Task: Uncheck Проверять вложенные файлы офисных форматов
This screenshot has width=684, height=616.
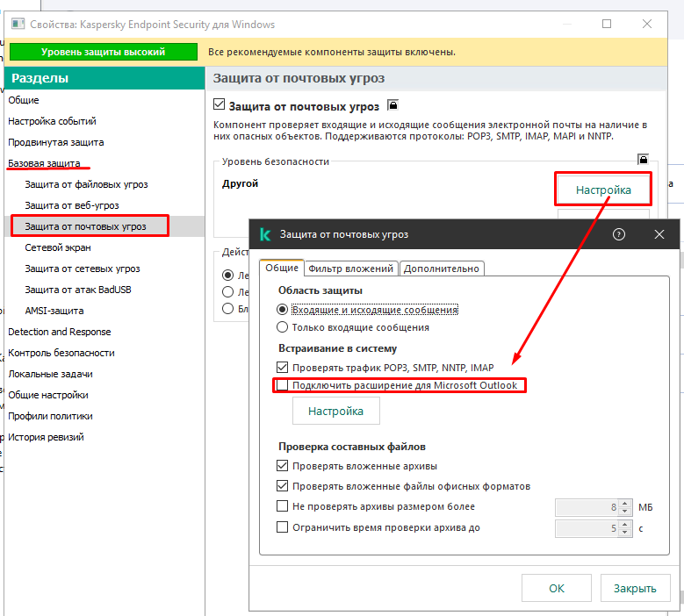Action: click(x=282, y=485)
